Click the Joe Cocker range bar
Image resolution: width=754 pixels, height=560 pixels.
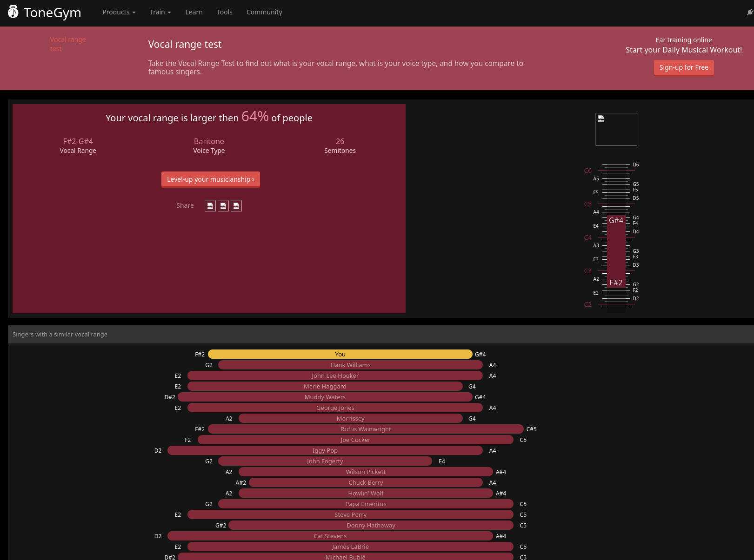point(356,440)
